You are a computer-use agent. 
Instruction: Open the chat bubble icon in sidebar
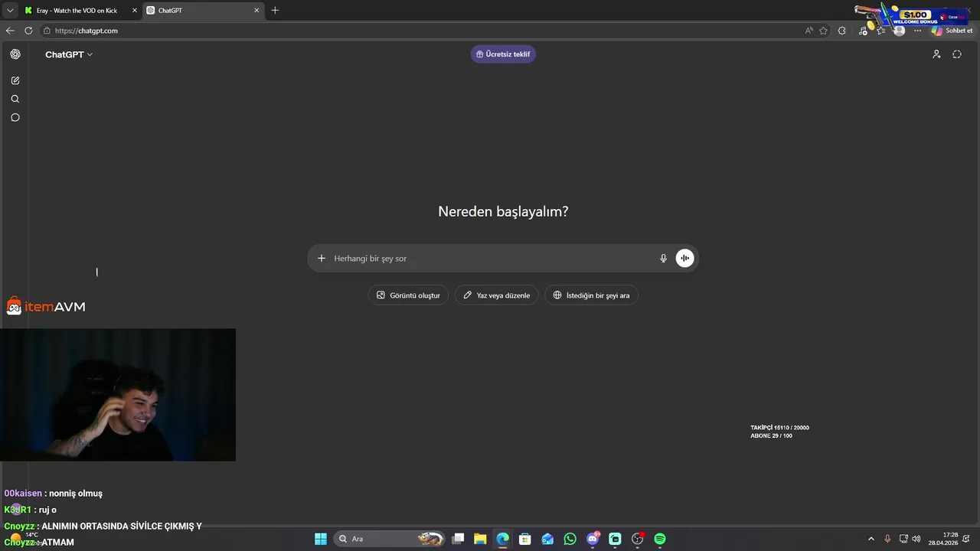tap(15, 117)
